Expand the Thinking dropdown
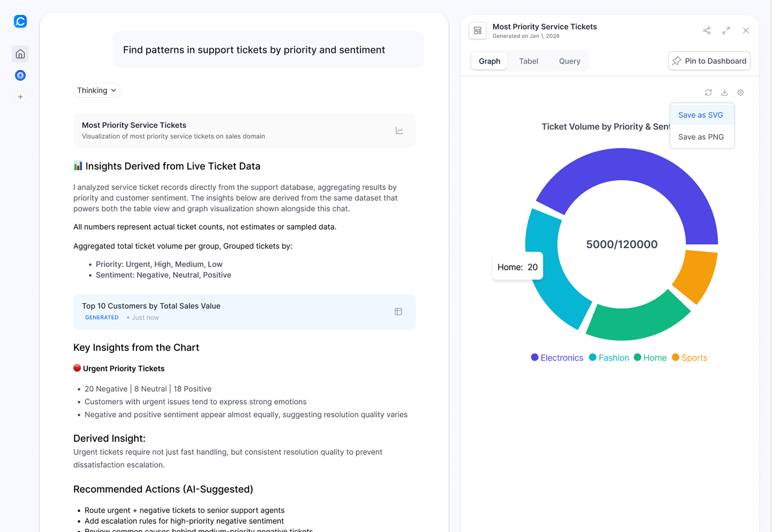Viewport: 772px width, 532px height. [x=97, y=90]
